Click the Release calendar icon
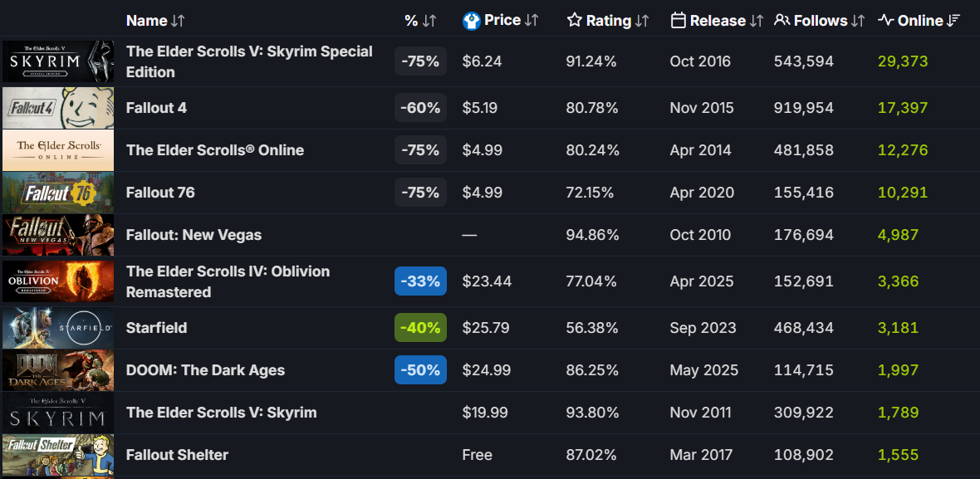This screenshot has height=479, width=980. click(679, 21)
